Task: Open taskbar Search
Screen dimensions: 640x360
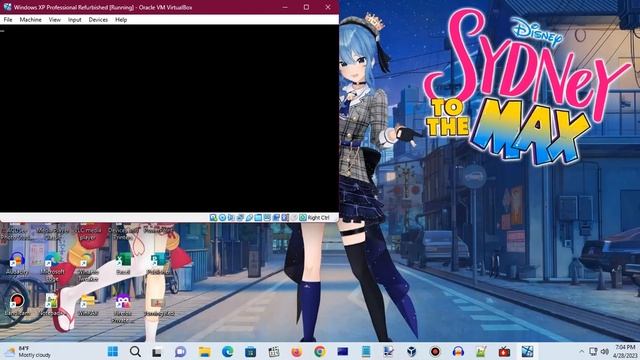Action: point(136,351)
